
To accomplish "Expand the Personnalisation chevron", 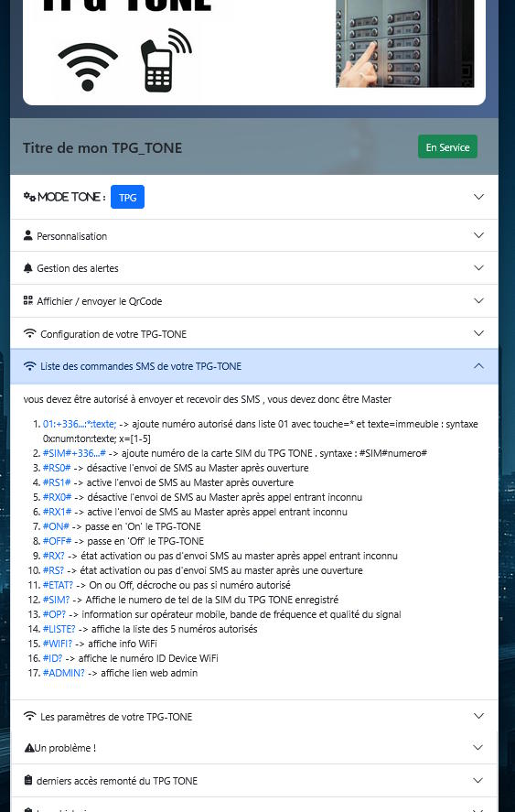I will pos(478,235).
